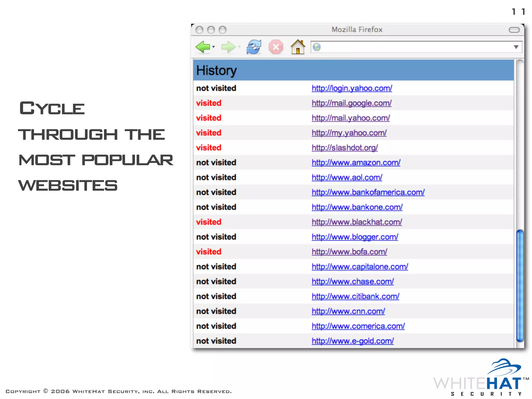532x399 pixels.
Task: Click 'not visited' status beside login.yahoo.com
Action: click(216, 88)
